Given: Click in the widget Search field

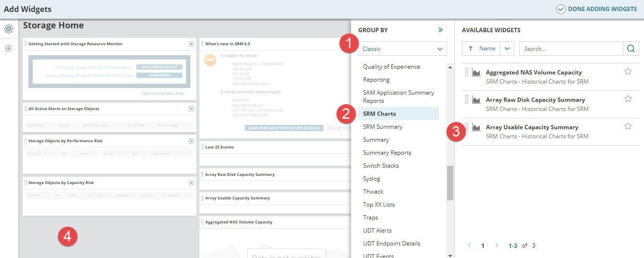Looking at the screenshot, I should pos(571,49).
